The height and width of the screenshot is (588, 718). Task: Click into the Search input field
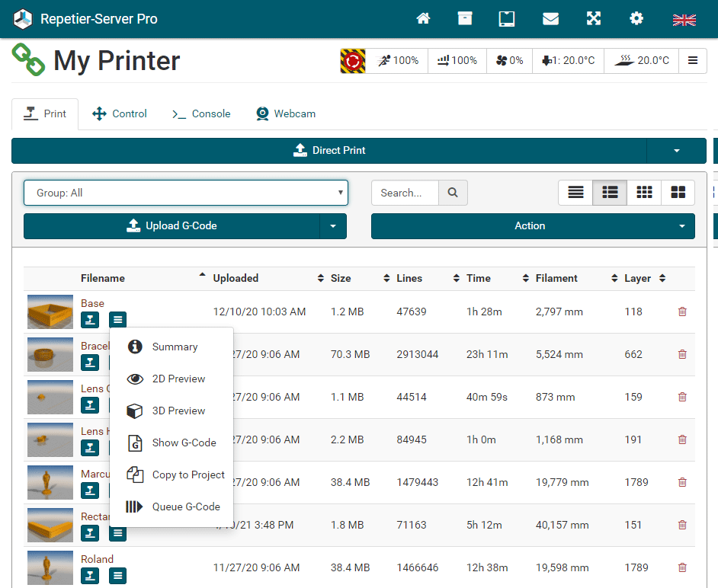(x=405, y=193)
